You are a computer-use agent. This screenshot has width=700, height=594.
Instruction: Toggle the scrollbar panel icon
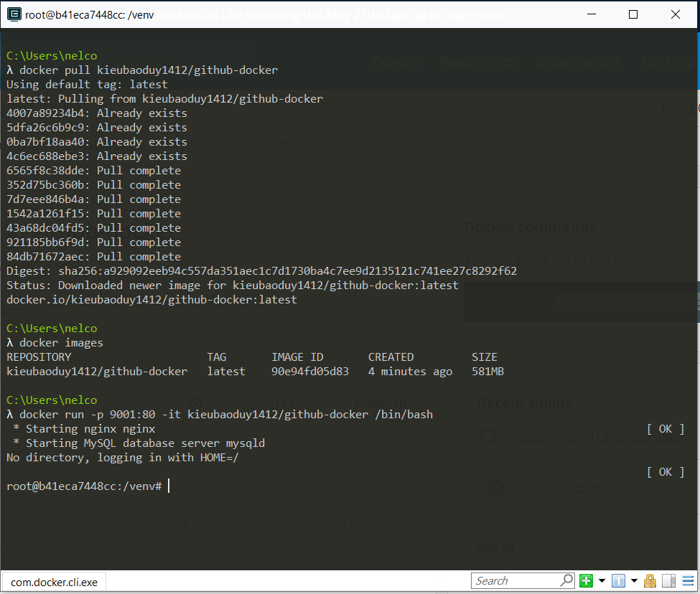click(668, 580)
